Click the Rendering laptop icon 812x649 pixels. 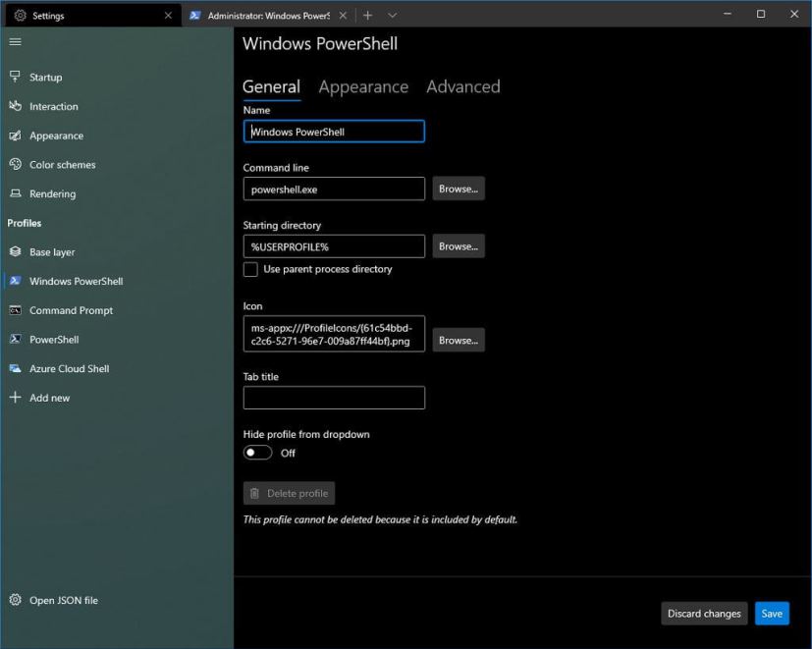16,193
